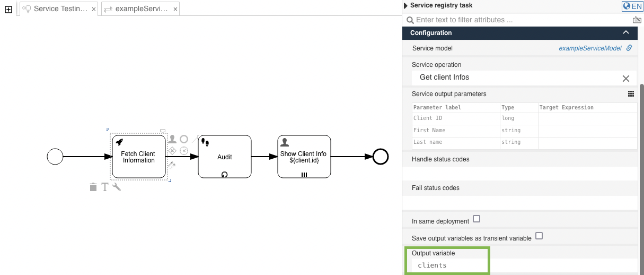Clear the Get client Infos service operation

pyautogui.click(x=625, y=79)
